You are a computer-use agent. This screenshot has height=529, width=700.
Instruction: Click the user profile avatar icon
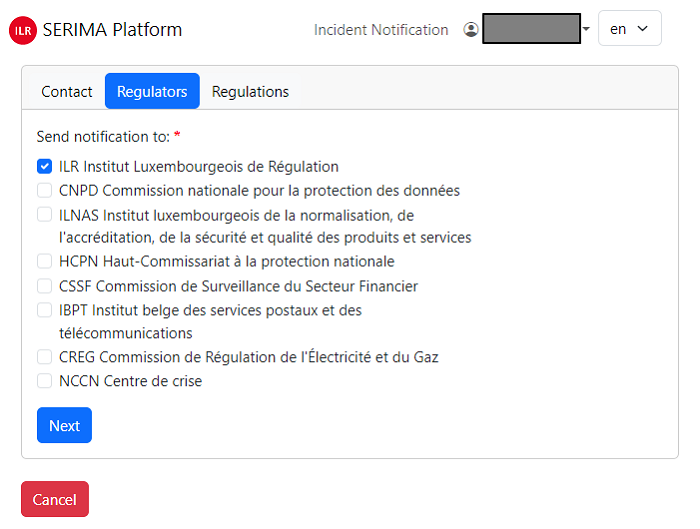(471, 29)
